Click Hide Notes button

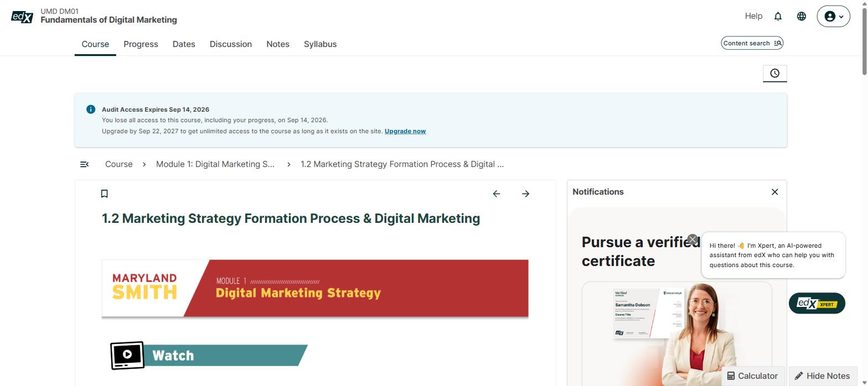[x=823, y=376]
